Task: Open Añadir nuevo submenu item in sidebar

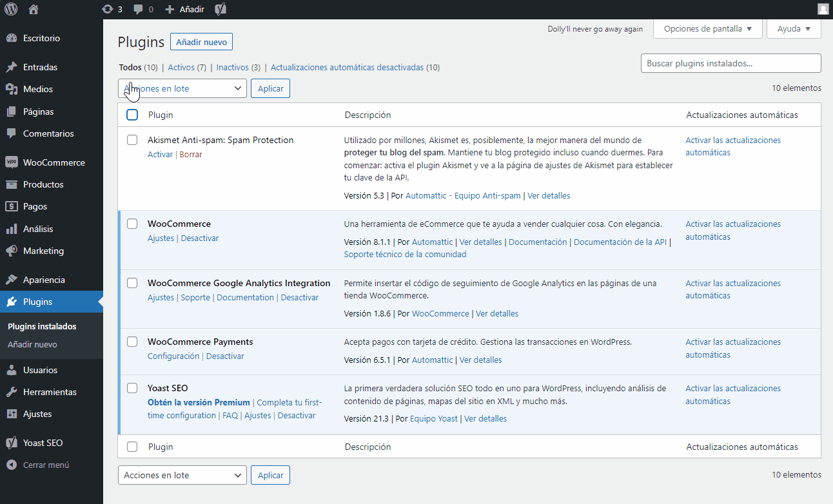Action: click(x=32, y=344)
